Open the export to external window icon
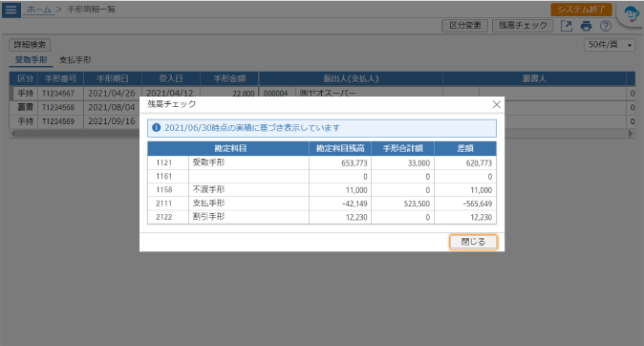This screenshot has width=644, height=346. [x=567, y=26]
